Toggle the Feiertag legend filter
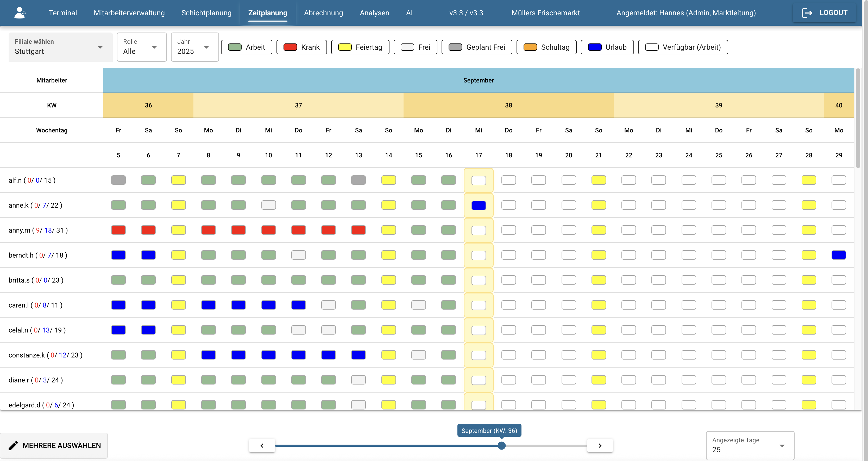This screenshot has width=868, height=461. coord(360,47)
